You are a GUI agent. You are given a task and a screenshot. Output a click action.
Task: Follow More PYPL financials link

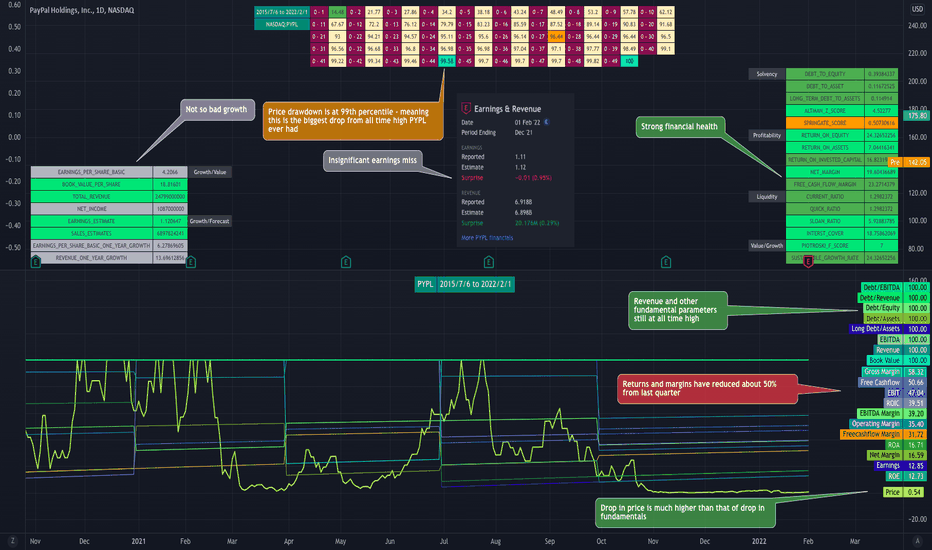coord(487,238)
